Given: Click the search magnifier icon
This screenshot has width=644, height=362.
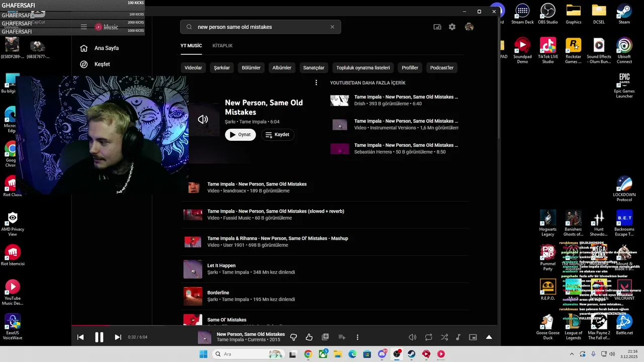Looking at the screenshot, I should click(x=189, y=27).
